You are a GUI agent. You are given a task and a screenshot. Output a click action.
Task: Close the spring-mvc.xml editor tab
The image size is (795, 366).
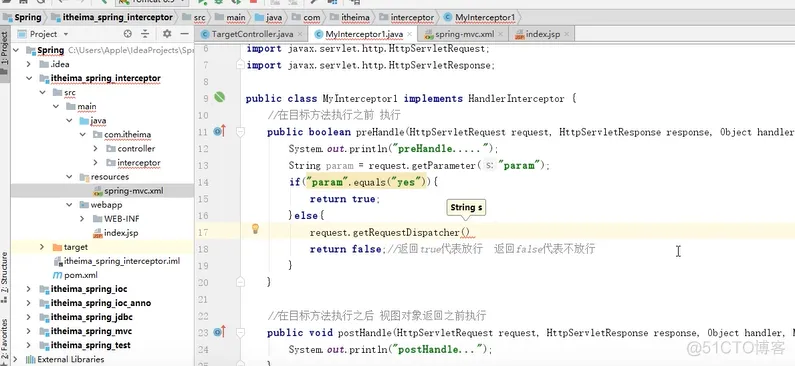click(500, 34)
